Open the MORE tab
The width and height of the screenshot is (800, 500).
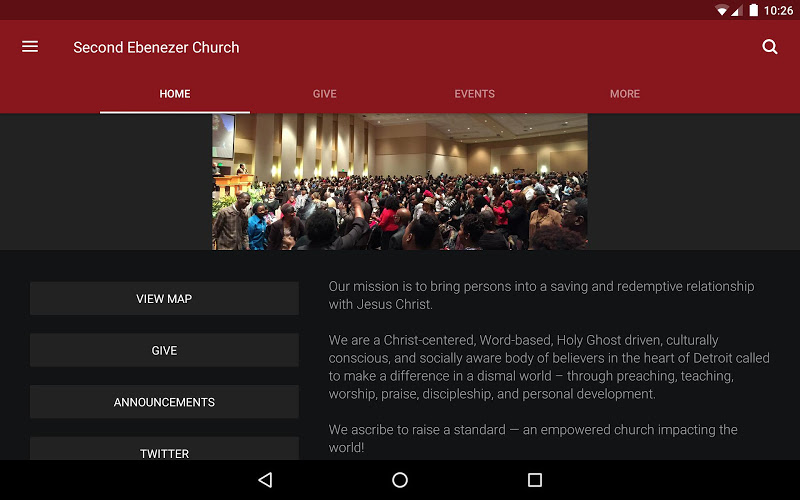(x=624, y=94)
